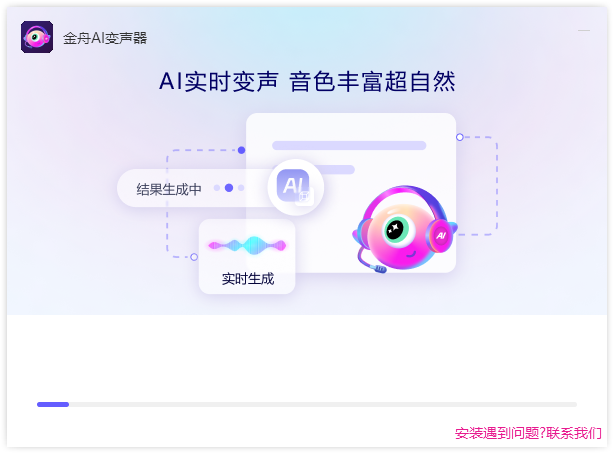Click the hollow dot near top right of card
614x454 pixels.
[460, 137]
